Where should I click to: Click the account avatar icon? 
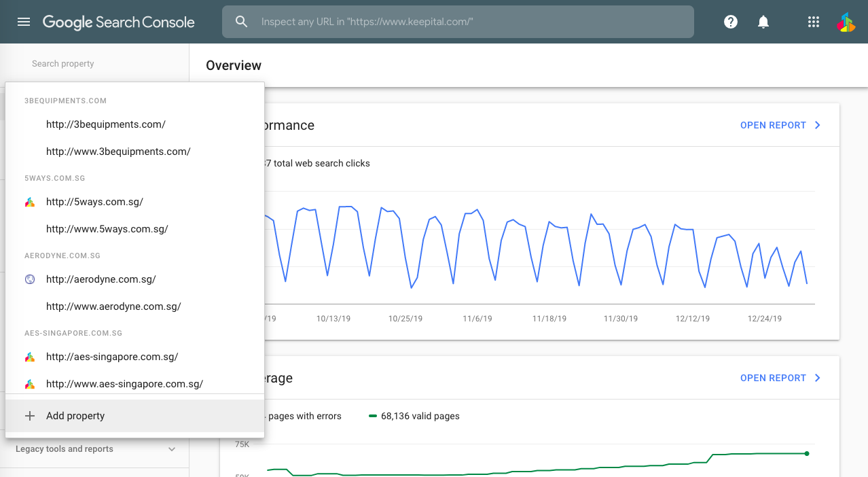(846, 22)
